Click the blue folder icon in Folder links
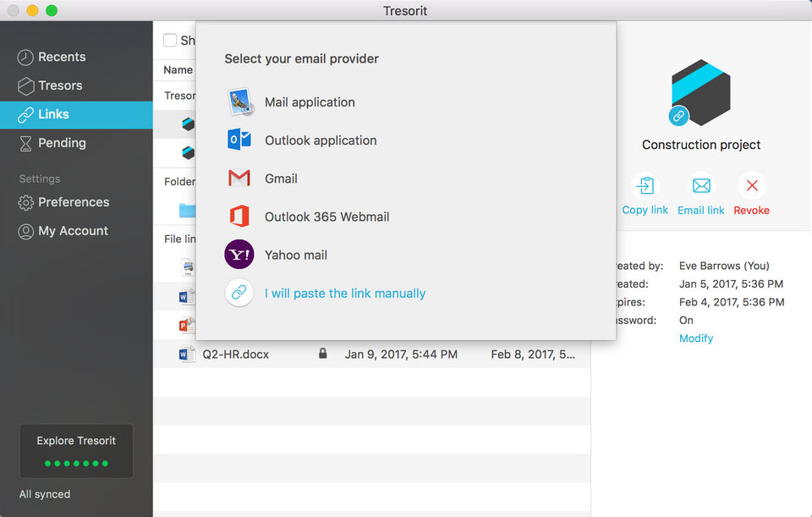Screen dimensions: 812x517 point(187,210)
